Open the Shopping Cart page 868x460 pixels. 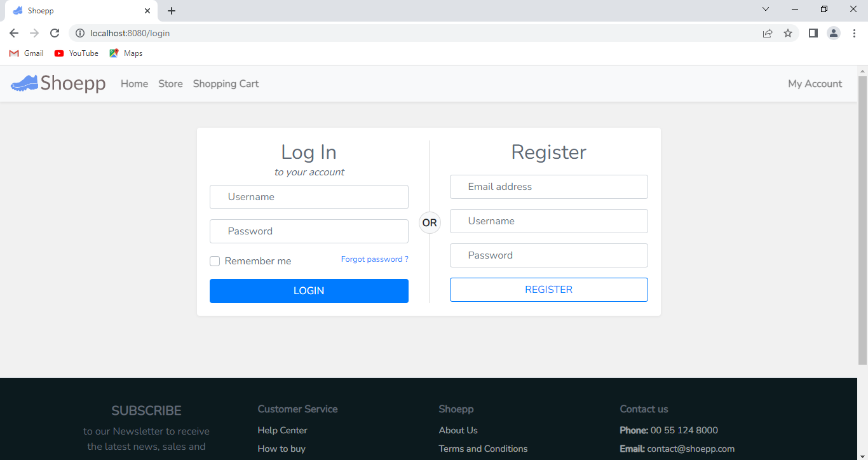226,83
